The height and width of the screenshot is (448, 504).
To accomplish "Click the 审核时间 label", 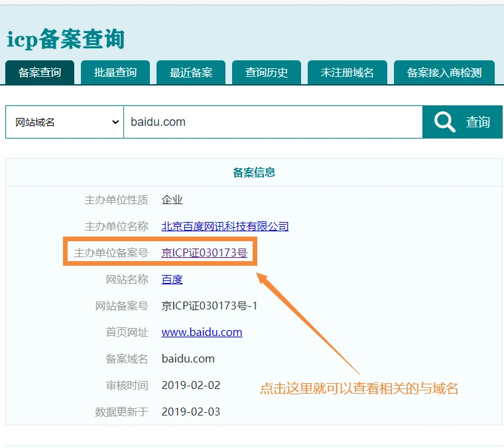I will click(x=127, y=385).
